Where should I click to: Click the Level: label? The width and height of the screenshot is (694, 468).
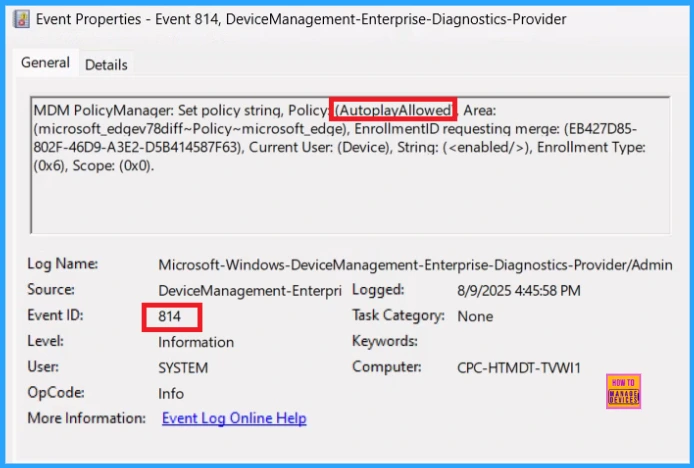pos(46,341)
